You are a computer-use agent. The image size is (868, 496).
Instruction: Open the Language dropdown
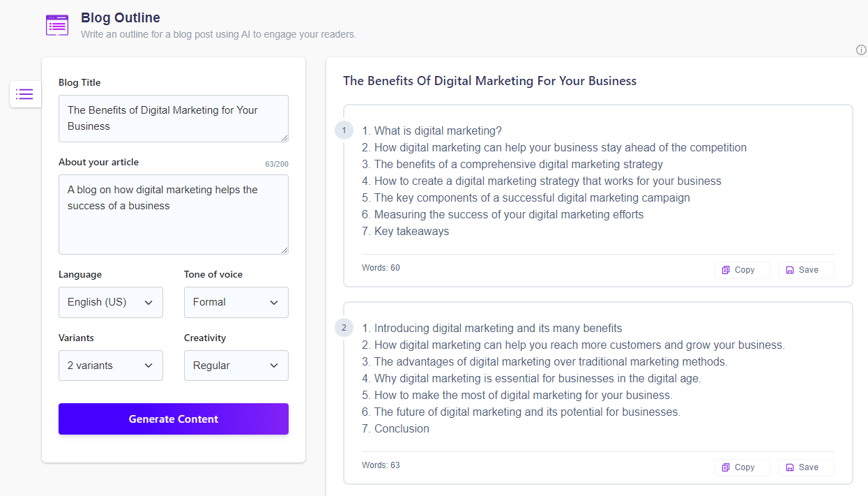110,302
